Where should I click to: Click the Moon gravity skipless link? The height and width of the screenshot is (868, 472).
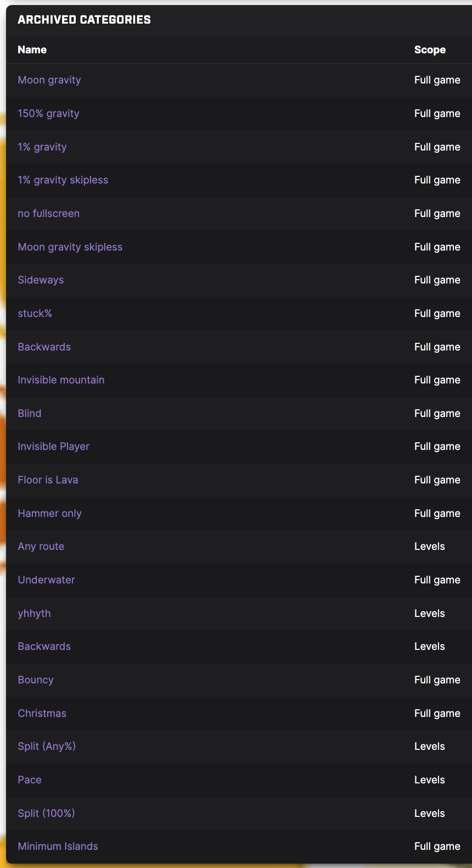(x=70, y=247)
